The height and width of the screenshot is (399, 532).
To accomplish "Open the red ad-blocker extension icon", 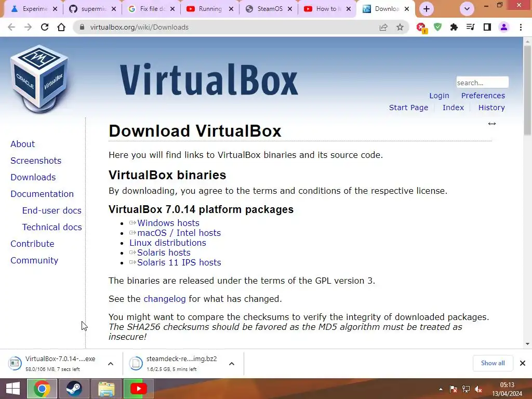I will click(x=421, y=28).
